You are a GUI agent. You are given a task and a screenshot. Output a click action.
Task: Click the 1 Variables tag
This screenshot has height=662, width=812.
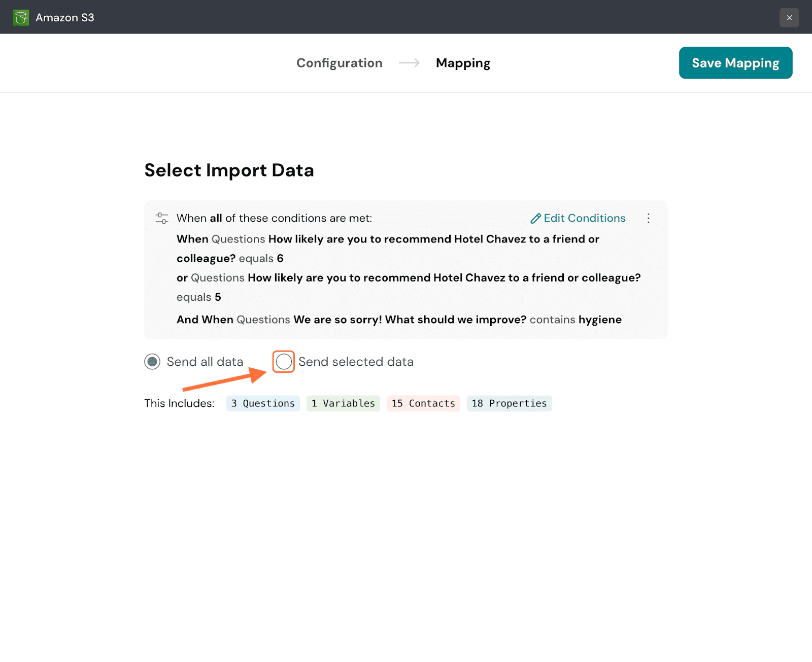tap(343, 403)
